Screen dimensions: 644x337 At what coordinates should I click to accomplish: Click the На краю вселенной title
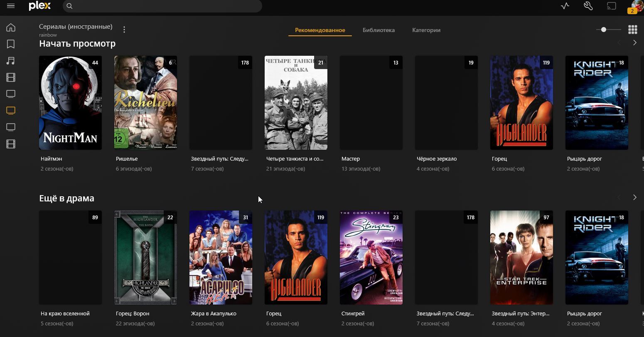(65, 314)
